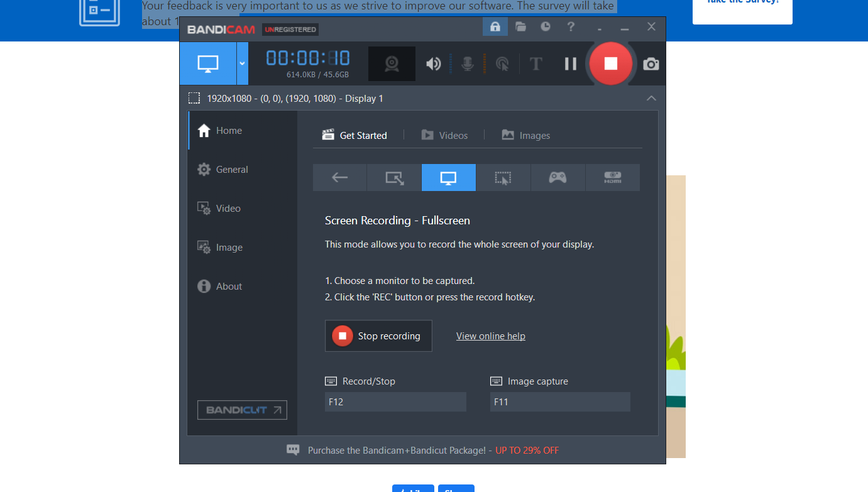This screenshot has height=492, width=868.
Task: Open the recording mode dropdown arrow
Action: click(x=243, y=63)
